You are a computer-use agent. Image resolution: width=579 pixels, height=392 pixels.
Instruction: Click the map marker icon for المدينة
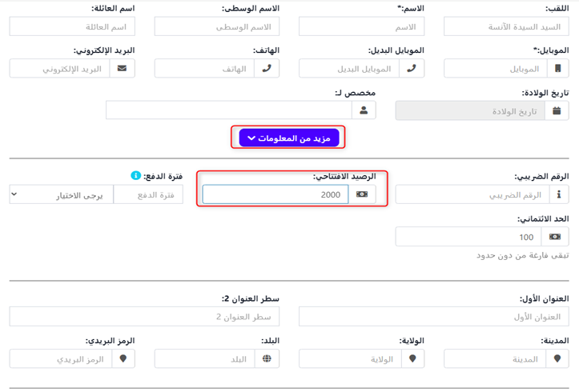click(557, 359)
